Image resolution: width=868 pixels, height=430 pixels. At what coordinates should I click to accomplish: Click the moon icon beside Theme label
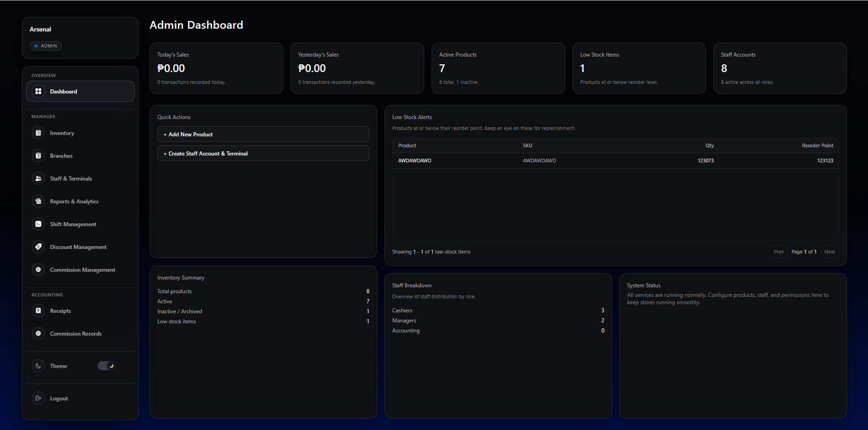(38, 366)
